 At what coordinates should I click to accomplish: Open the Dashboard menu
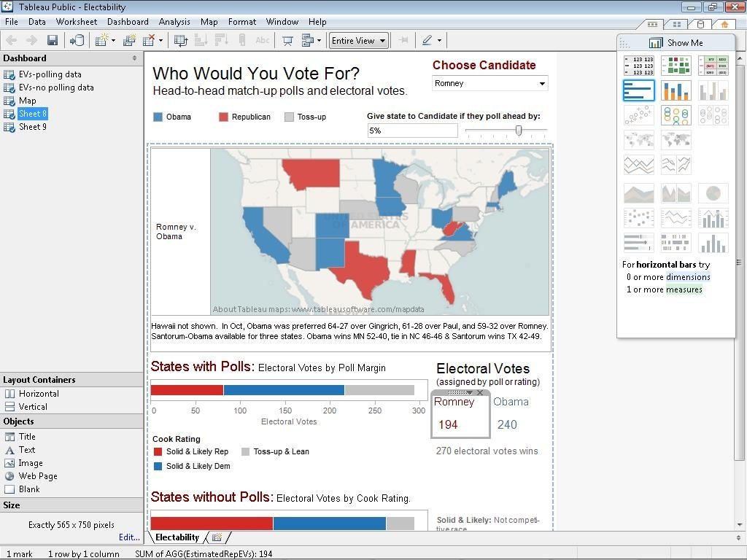pyautogui.click(x=128, y=22)
